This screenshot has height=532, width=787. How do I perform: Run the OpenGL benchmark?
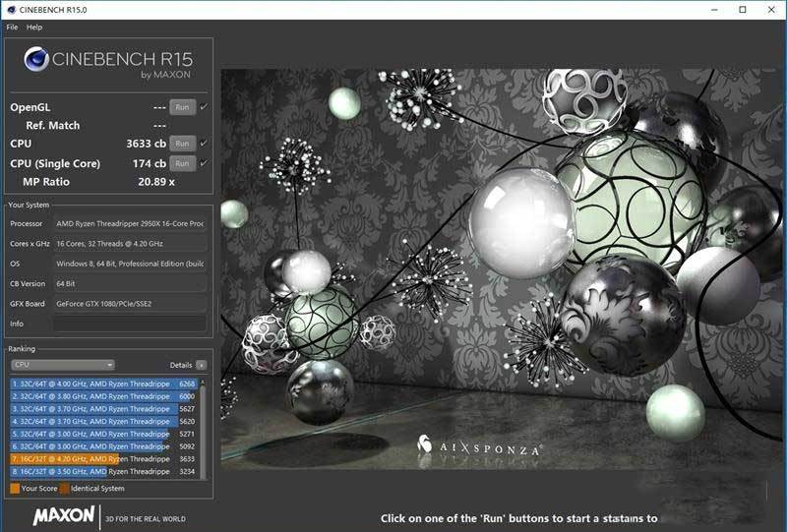181,106
